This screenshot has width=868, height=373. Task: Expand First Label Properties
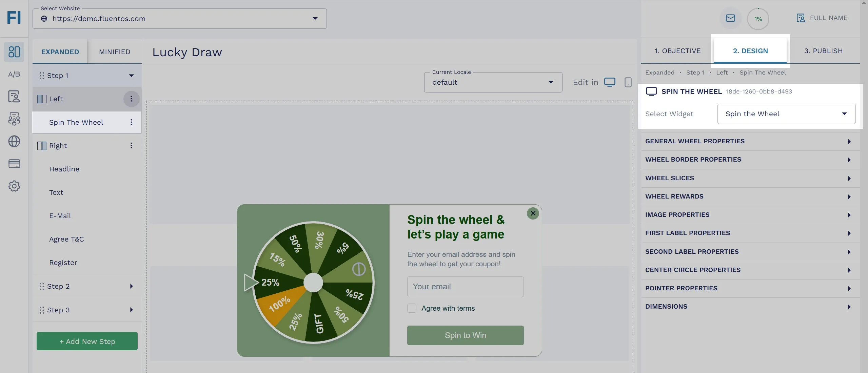pos(750,233)
